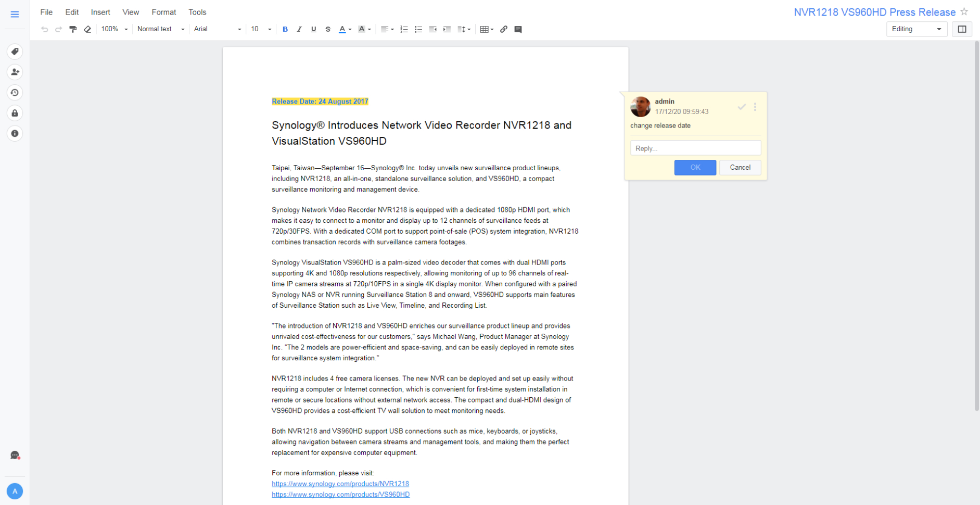Viewport: 980px width, 505px height.
Task: Lock the document using the sidebar padlock
Action: pyautogui.click(x=15, y=113)
